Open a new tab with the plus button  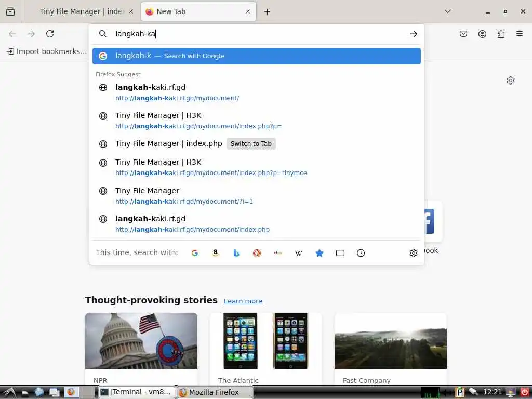coord(268,12)
